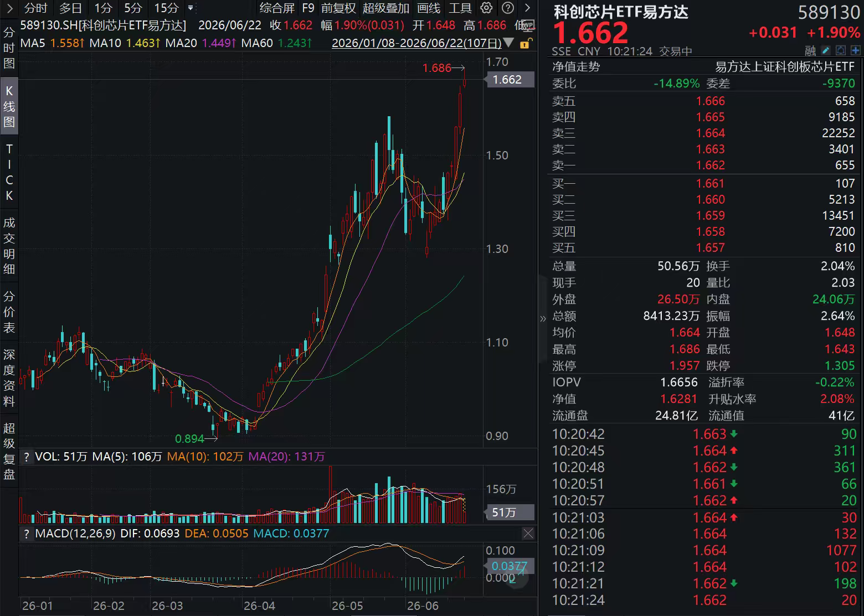Click the F9 button
Image resolution: width=864 pixels, height=616 pixels.
tap(308, 8)
